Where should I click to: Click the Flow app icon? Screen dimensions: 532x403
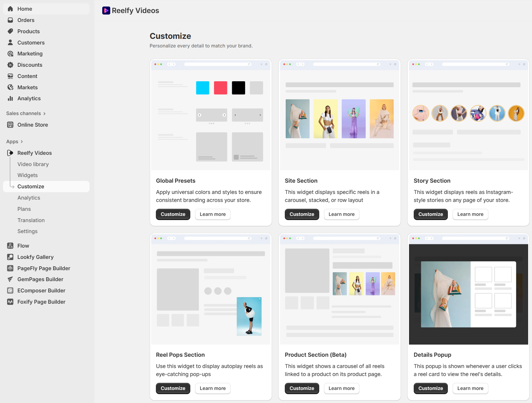(x=10, y=246)
